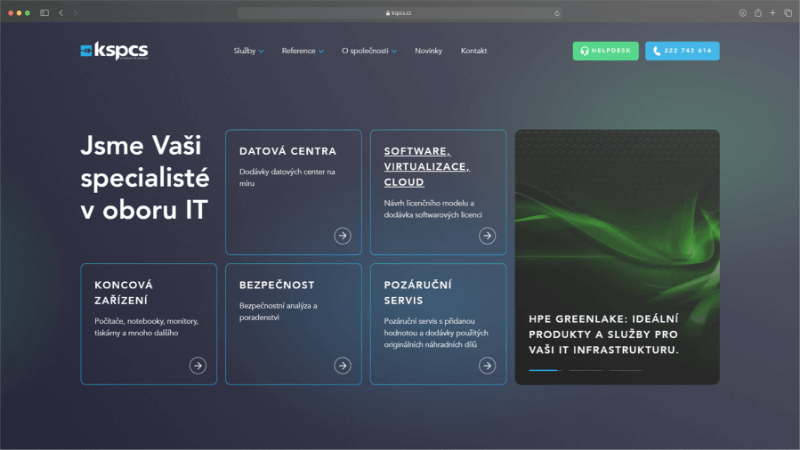Click the blue phone number button

point(682,51)
